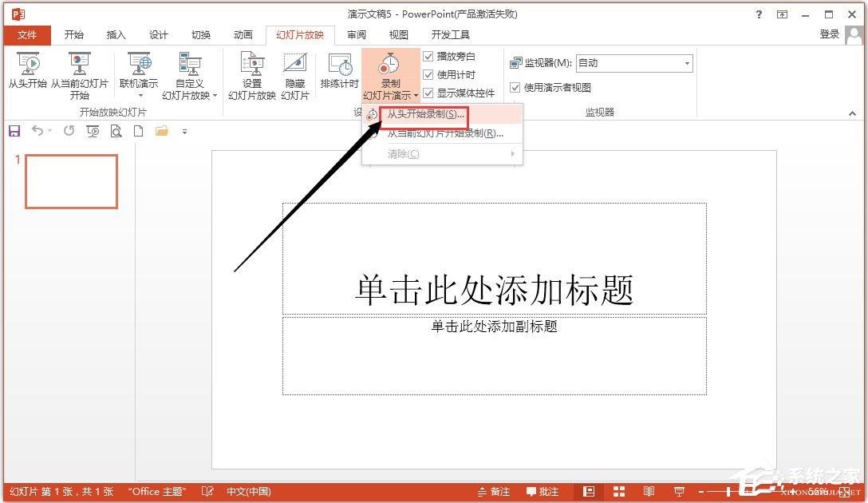Undo last action in quick access toolbar
The image size is (868, 503).
pos(37,131)
